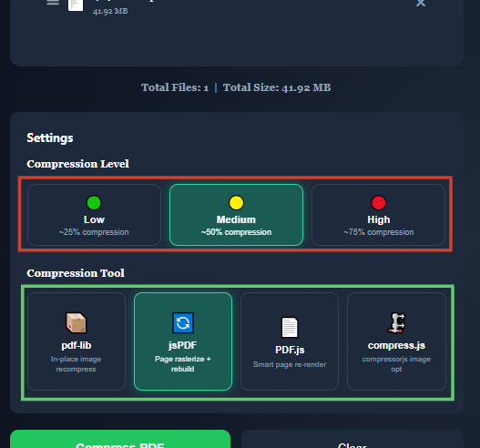Screen dimensions: 480x448
Task: Click the Total Size 41.92 MB text
Action: pyautogui.click(x=277, y=87)
